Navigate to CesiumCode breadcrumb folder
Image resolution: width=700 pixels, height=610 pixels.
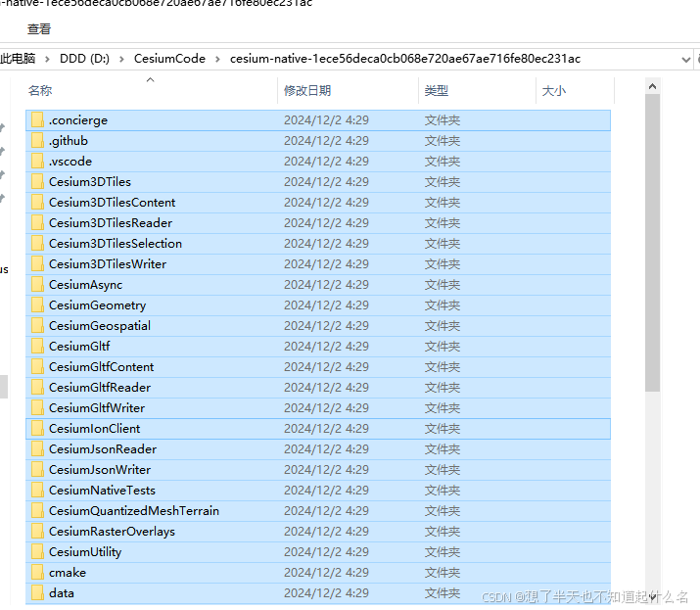point(169,59)
